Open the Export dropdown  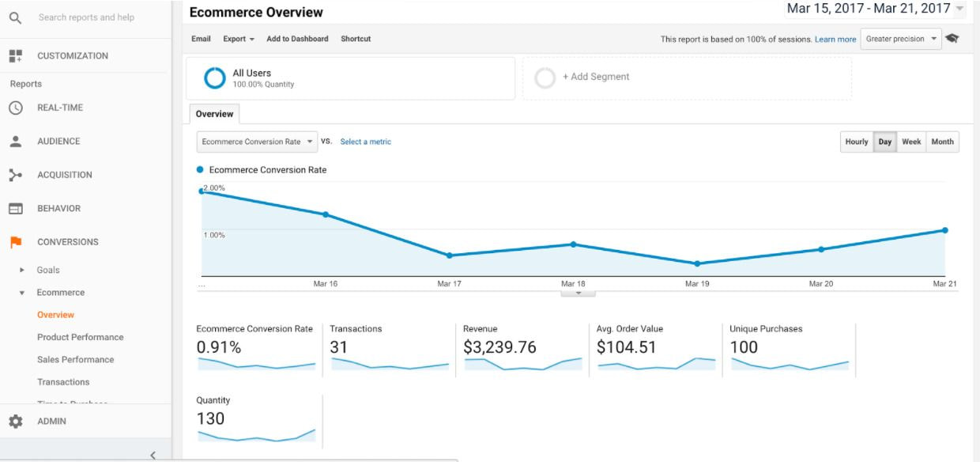(239, 39)
